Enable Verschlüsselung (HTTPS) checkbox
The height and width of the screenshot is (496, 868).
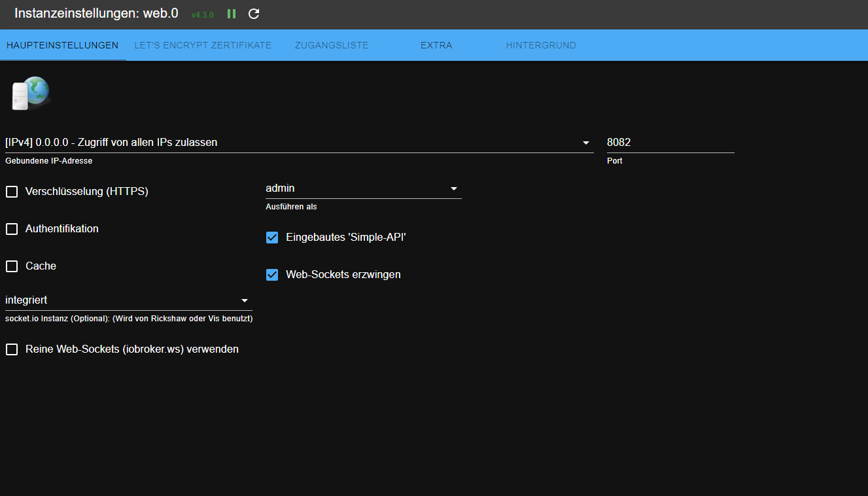point(12,192)
